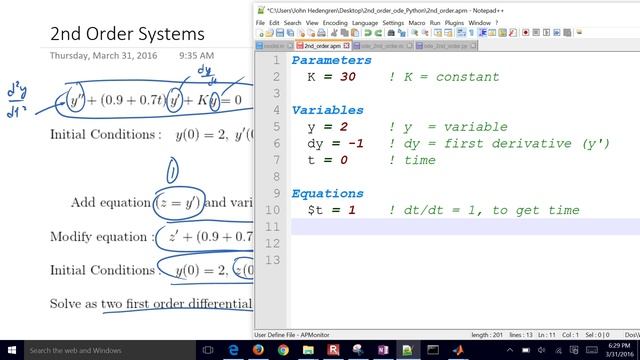
Task: Click the OneNote date 'Thursday, March 31, 2016'
Action: click(103, 56)
